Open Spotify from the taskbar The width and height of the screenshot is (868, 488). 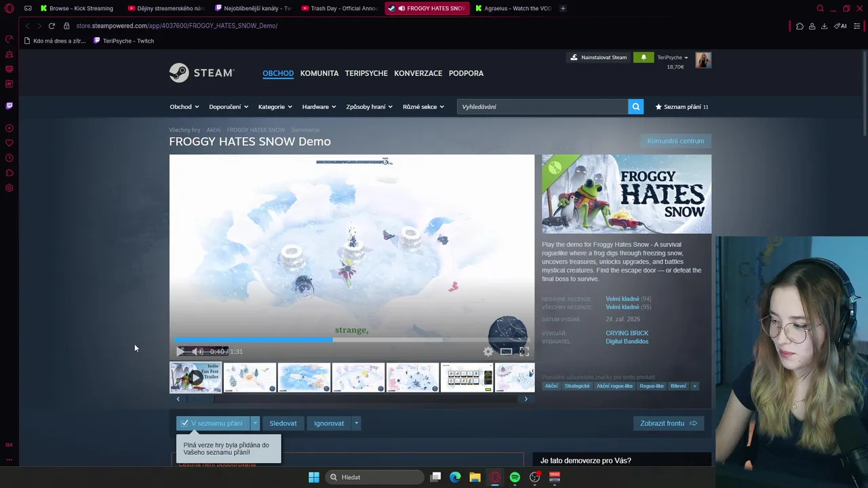515,477
